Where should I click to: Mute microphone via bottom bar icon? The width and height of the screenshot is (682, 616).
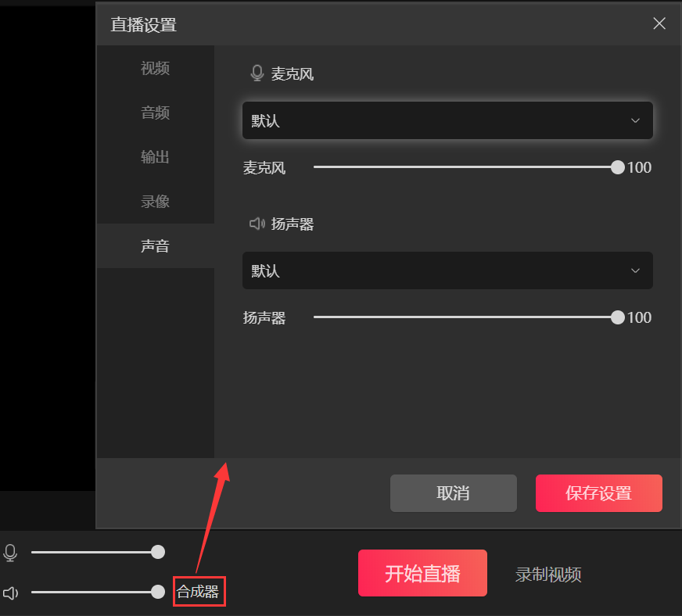[x=10, y=553]
